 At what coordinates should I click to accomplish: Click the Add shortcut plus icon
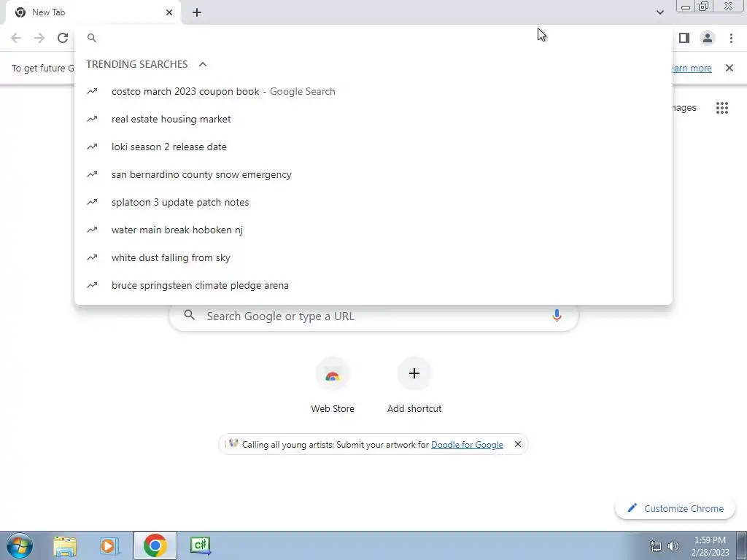tap(414, 374)
